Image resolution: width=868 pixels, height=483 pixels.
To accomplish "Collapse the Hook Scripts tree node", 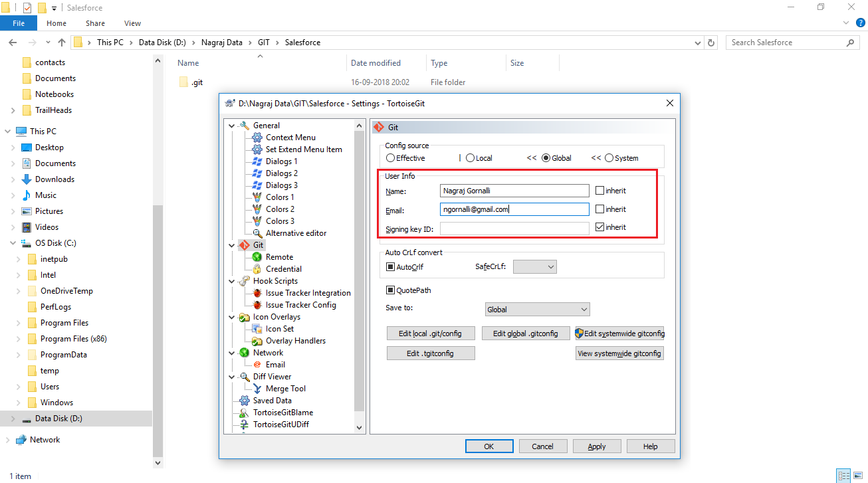I will point(231,281).
